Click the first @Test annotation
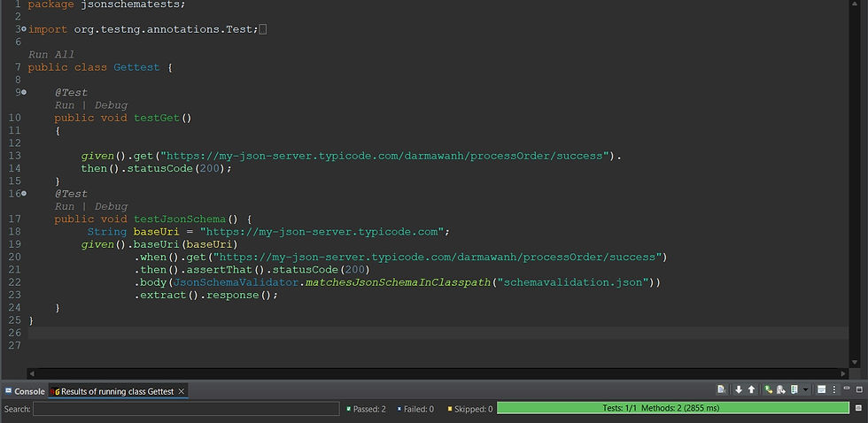Screen dimensions: 868x423 (x=71, y=92)
